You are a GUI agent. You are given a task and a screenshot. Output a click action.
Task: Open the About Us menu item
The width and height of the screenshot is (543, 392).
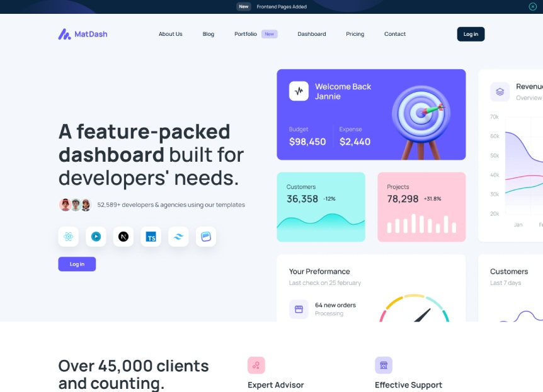[x=170, y=34]
